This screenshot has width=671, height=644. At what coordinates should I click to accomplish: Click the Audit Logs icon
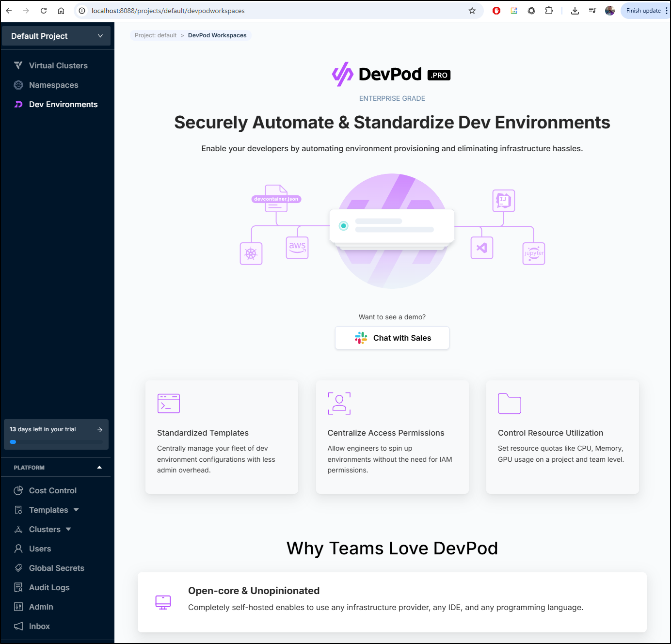point(18,587)
